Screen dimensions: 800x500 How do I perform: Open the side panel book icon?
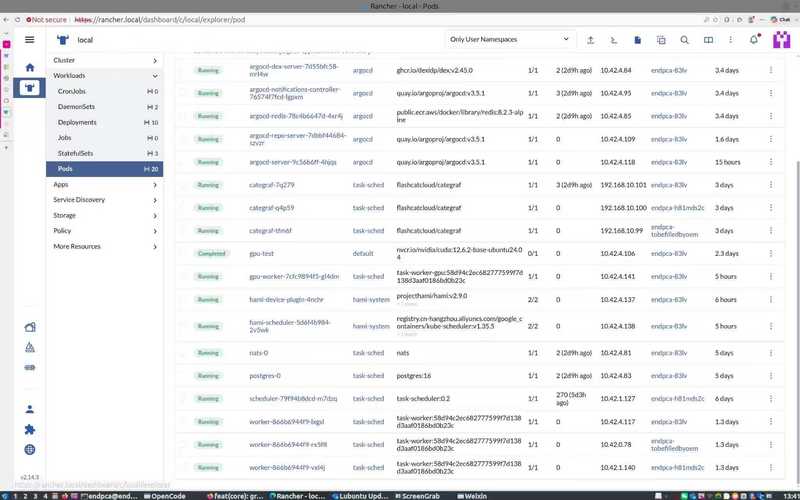tap(708, 40)
